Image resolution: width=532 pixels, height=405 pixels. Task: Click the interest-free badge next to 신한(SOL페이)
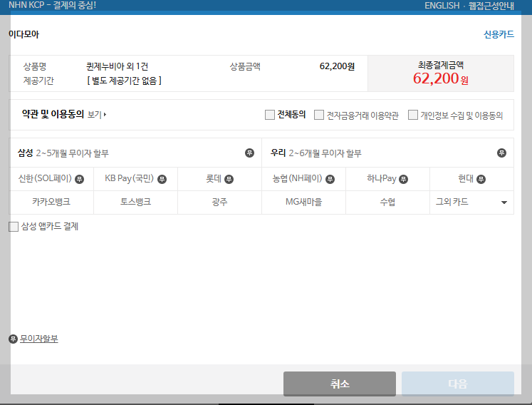point(79,179)
